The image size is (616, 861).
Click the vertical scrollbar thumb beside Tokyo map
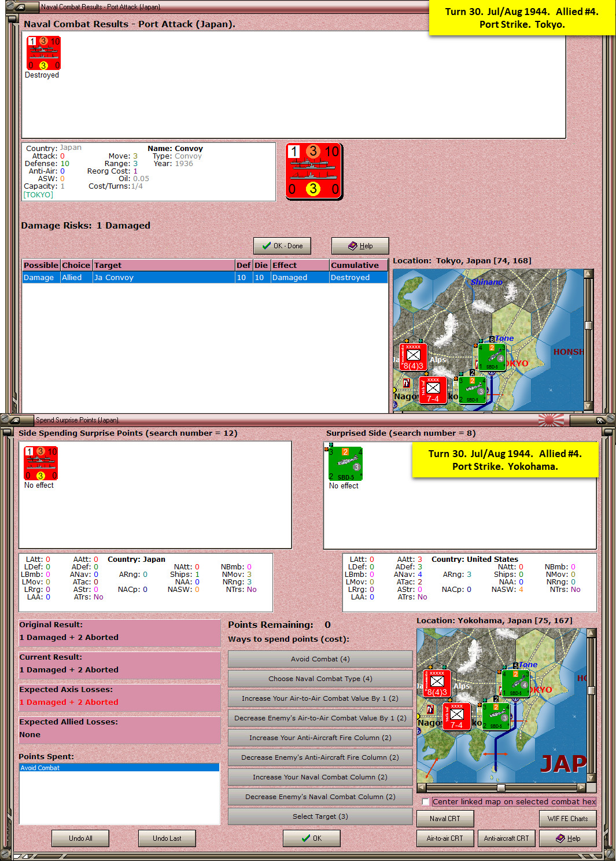(x=588, y=325)
